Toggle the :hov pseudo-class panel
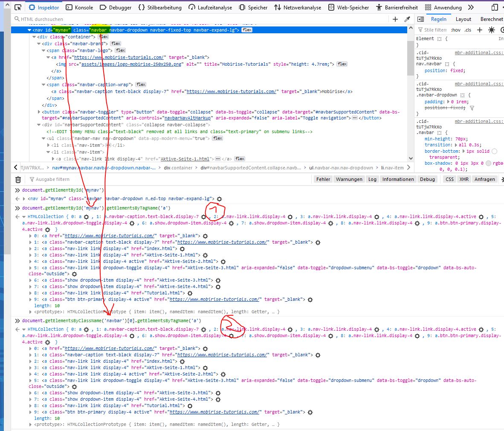504x431 pixels. coord(456,30)
